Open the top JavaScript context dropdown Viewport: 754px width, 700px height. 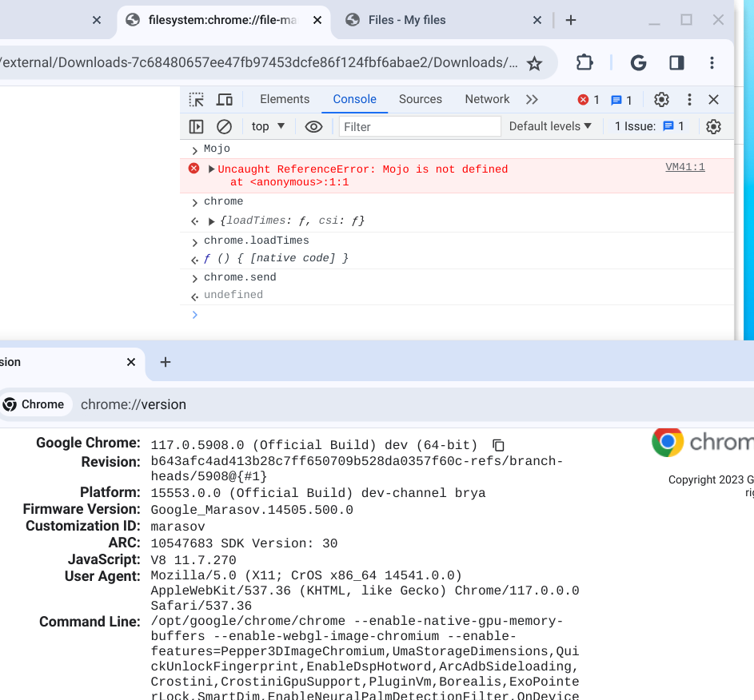pos(268,126)
